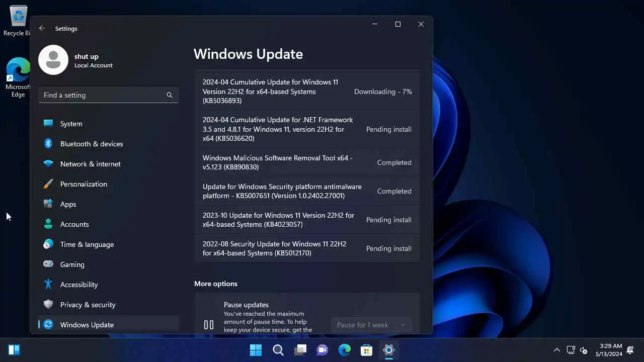This screenshot has width=644, height=362.
Task: Select the 2023-10 Update KB4023057 entry
Action: coord(307,220)
